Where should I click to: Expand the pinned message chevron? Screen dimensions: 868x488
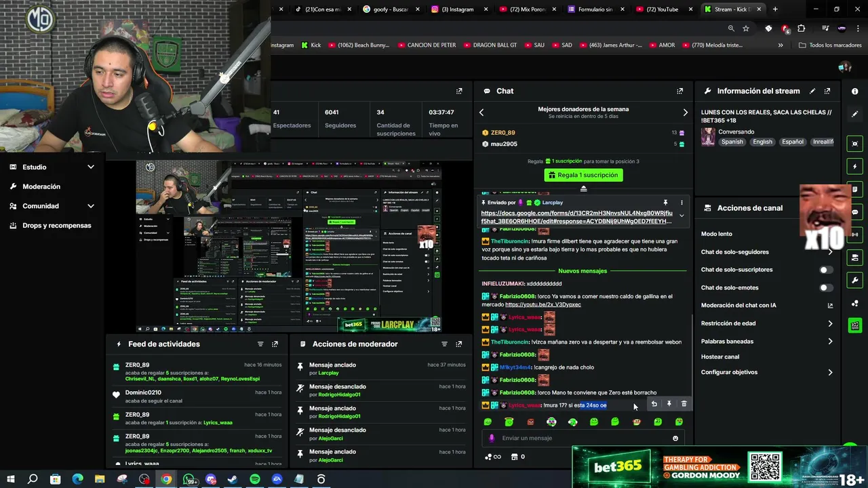(682, 216)
